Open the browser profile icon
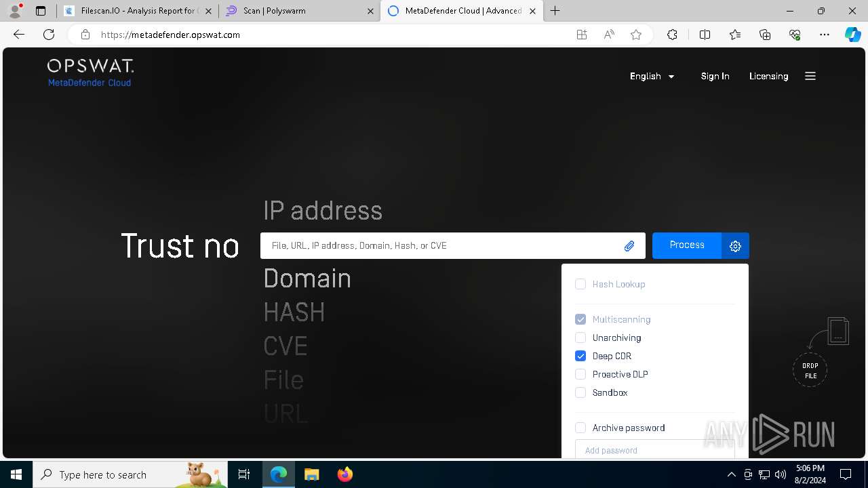 coord(15,11)
